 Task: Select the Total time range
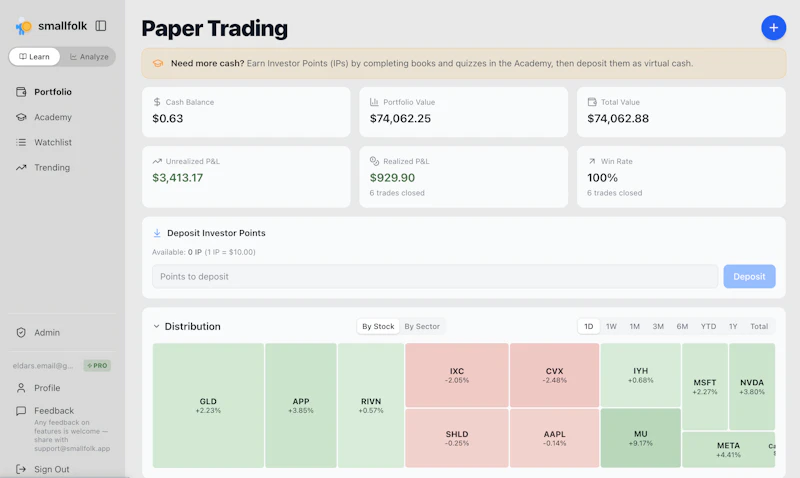click(759, 326)
